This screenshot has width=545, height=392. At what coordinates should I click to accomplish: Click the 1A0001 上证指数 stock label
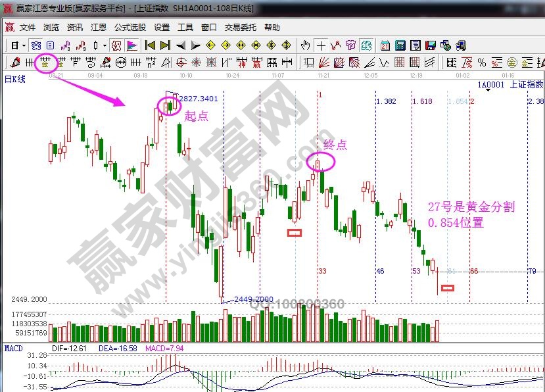pyautogui.click(x=510, y=85)
